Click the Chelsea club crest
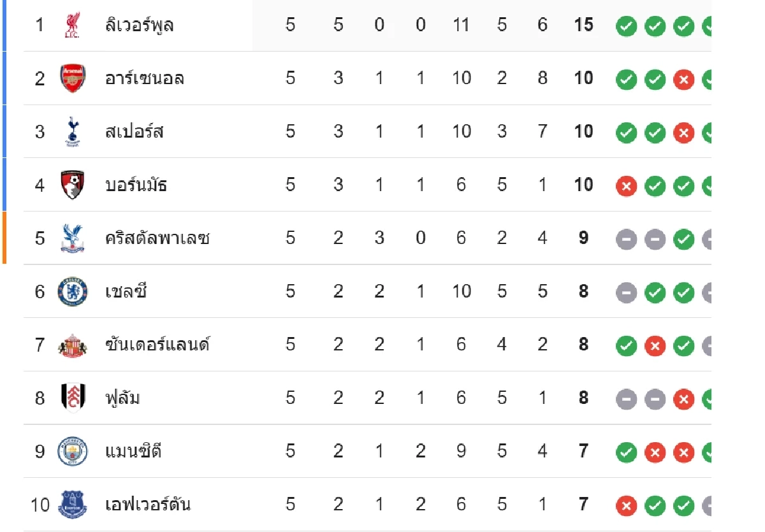765x532 pixels. [x=72, y=292]
